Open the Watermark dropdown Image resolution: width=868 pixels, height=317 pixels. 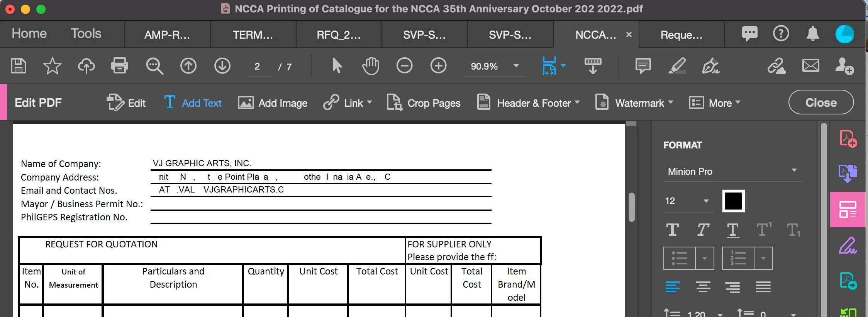pyautogui.click(x=634, y=103)
